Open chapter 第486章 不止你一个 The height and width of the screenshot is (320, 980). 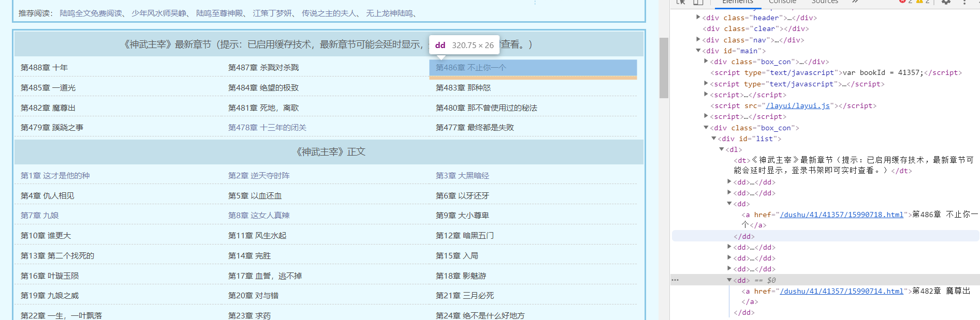[471, 68]
